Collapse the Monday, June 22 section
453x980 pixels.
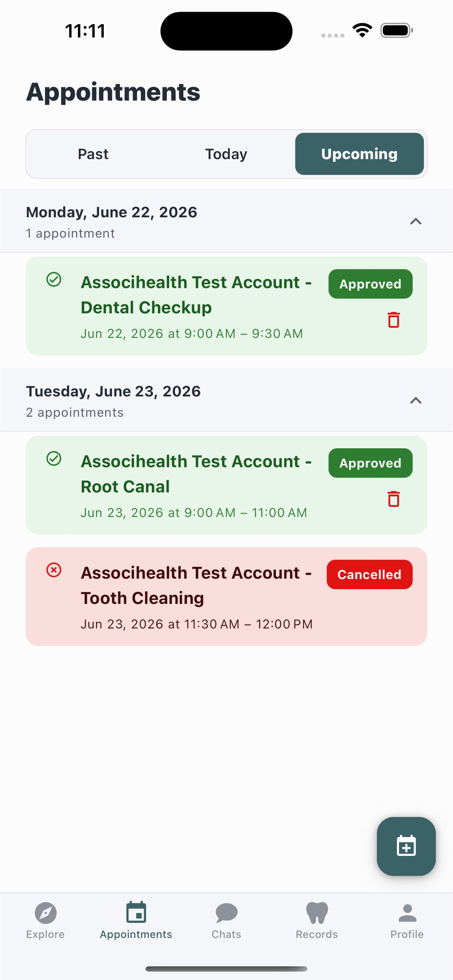(x=416, y=222)
